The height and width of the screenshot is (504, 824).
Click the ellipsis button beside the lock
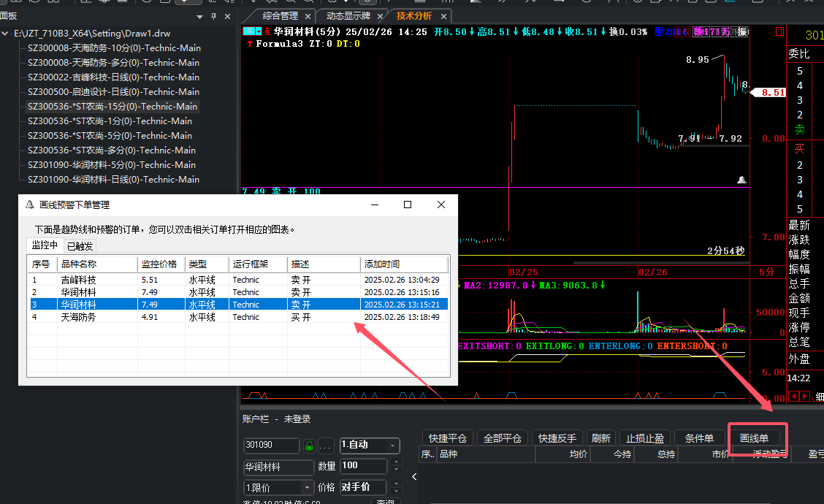(x=326, y=446)
